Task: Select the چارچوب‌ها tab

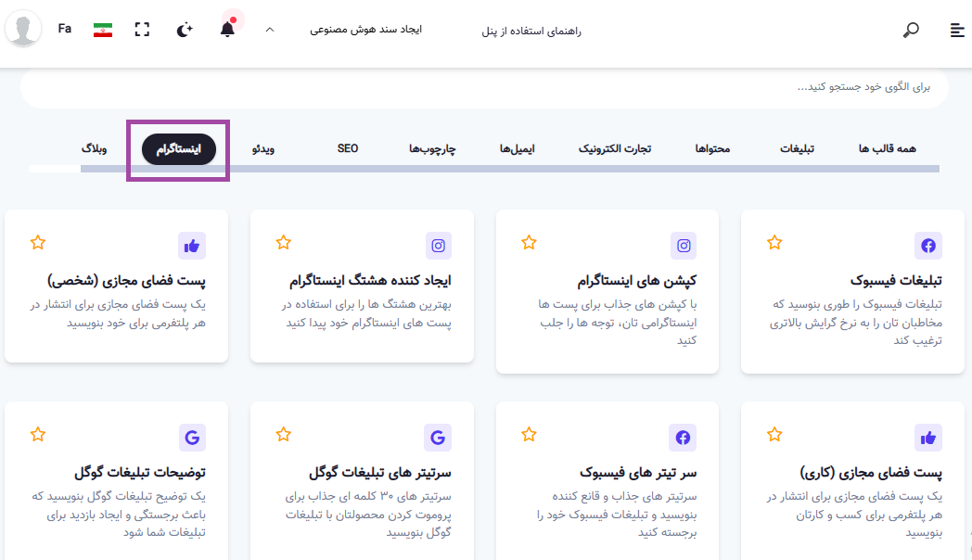Action: [x=432, y=148]
